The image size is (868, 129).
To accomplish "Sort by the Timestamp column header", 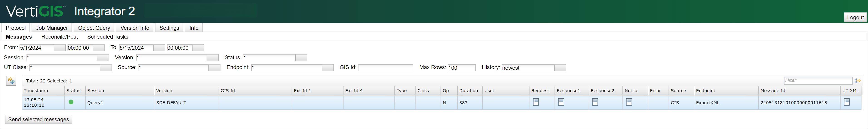I will coord(43,91).
